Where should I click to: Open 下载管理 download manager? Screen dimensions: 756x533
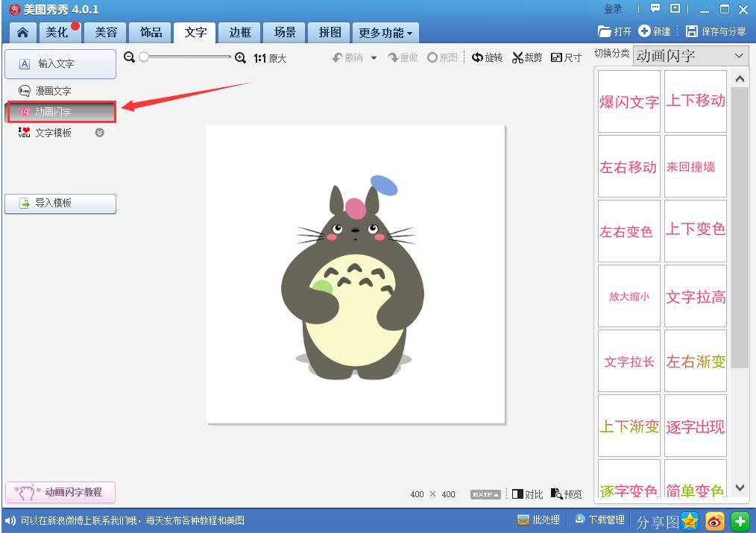599,520
